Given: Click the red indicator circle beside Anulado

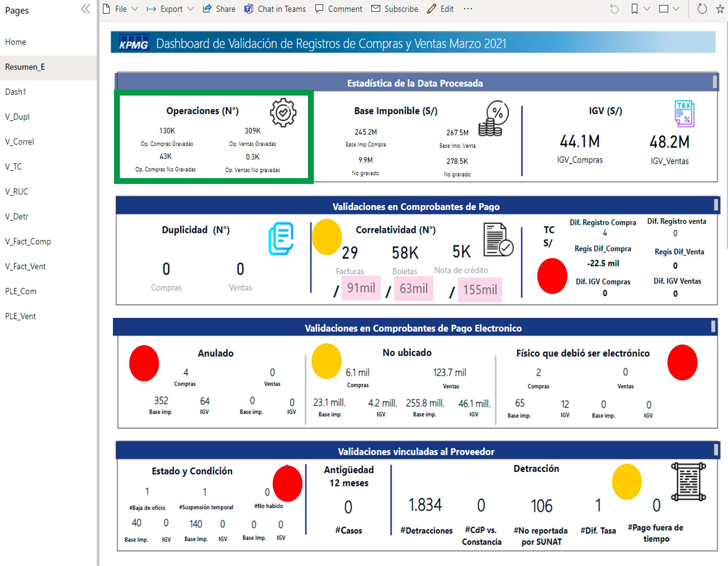Looking at the screenshot, I should pyautogui.click(x=144, y=363).
